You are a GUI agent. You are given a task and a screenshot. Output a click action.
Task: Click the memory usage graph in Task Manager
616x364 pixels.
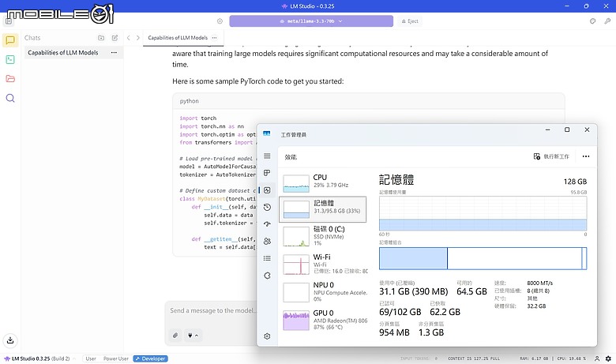pyautogui.click(x=483, y=213)
